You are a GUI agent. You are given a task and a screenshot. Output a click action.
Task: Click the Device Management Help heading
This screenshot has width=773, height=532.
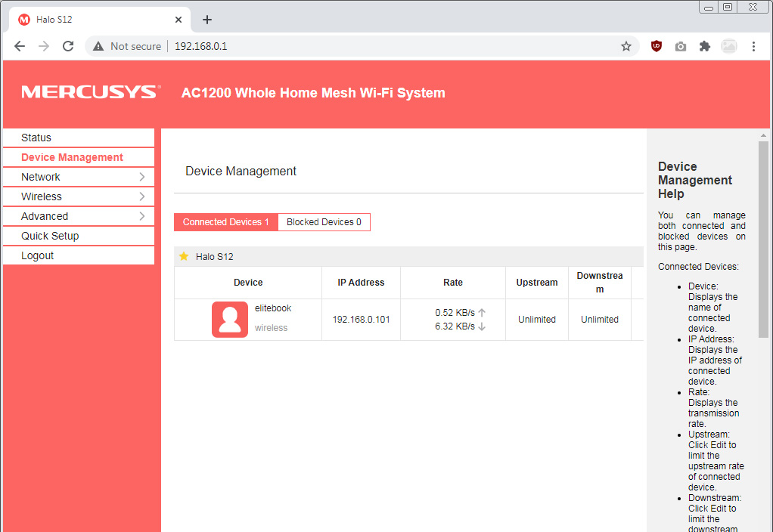(695, 181)
